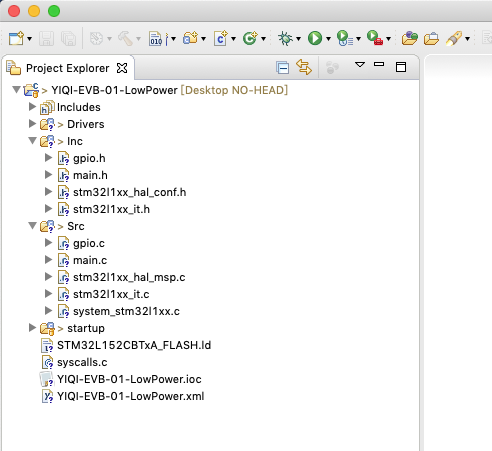Open the Run dropdown arrow

pyautogui.click(x=328, y=39)
